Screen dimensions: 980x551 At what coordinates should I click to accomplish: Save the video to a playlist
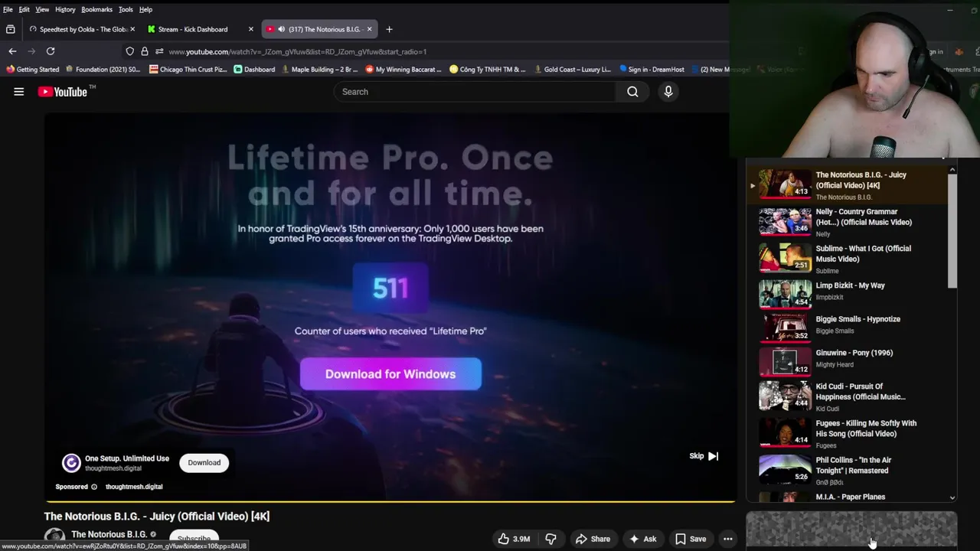click(690, 539)
